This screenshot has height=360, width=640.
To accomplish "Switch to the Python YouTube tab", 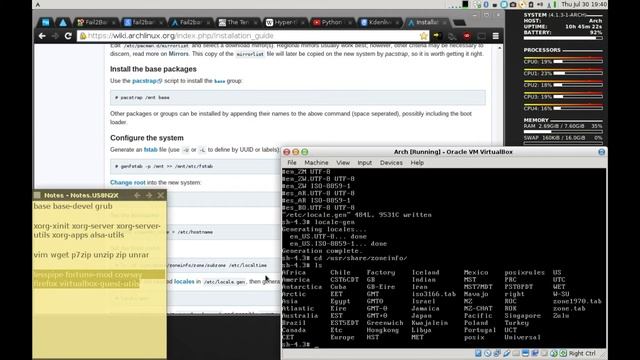I will 332,22.
